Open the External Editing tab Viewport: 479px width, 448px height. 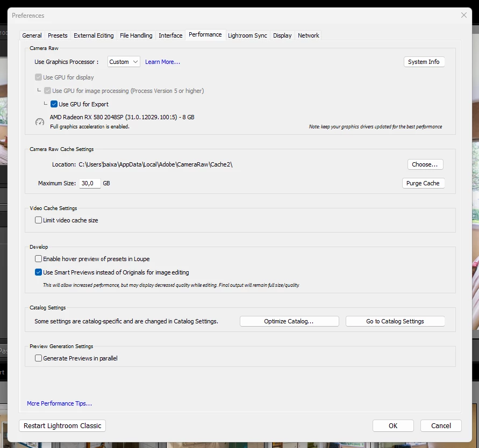coord(94,35)
